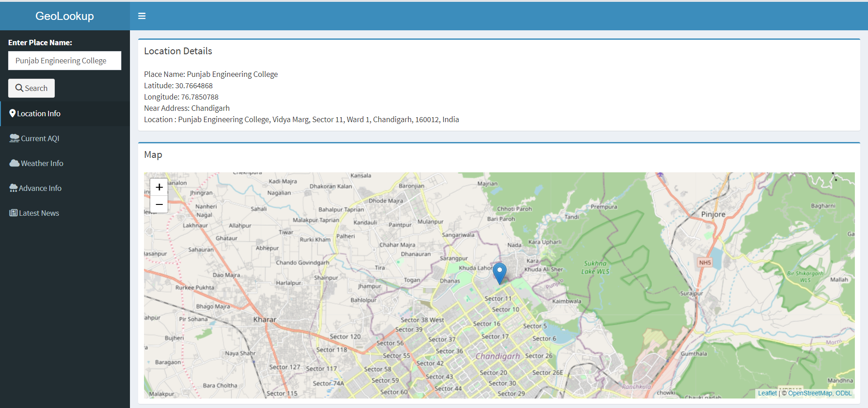Click the smog icon beside Current AQI
The image size is (868, 408).
[x=14, y=138]
